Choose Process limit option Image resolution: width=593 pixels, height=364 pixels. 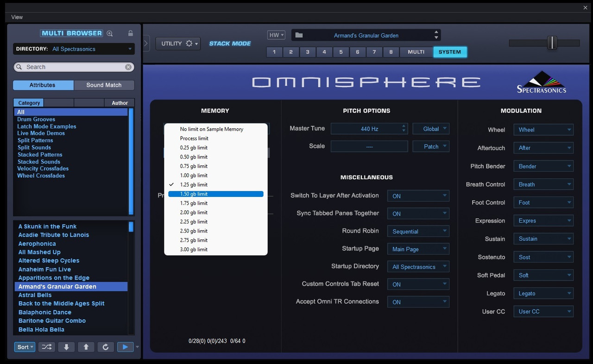coord(216,138)
